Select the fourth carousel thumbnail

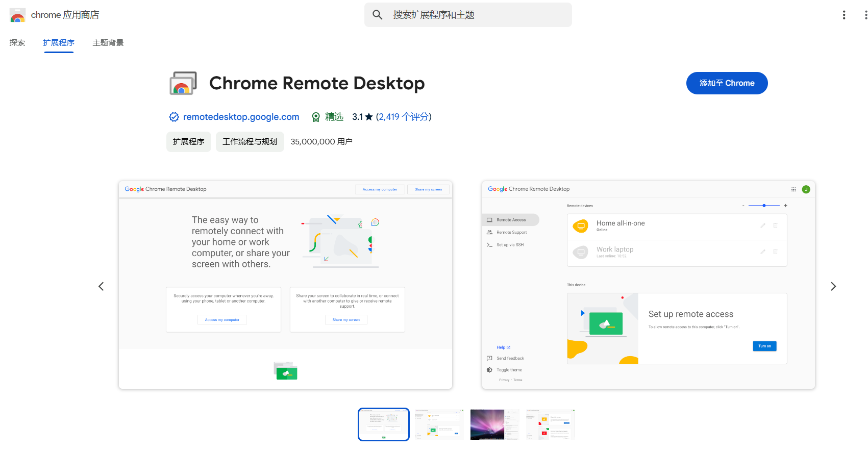[551, 424]
